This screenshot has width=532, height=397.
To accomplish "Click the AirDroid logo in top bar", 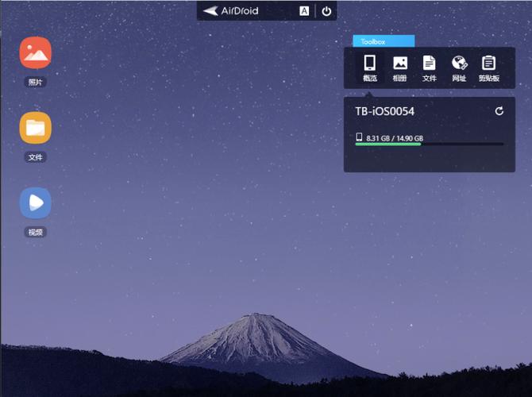I will tap(231, 11).
